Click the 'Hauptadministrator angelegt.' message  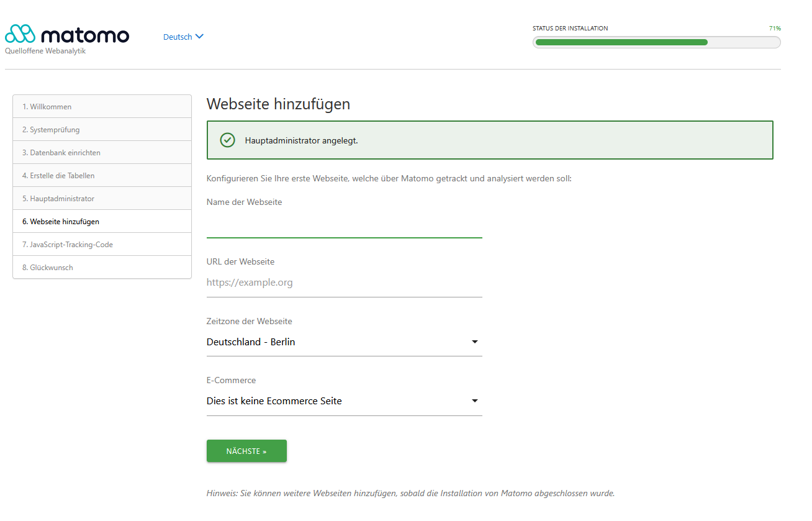click(302, 140)
